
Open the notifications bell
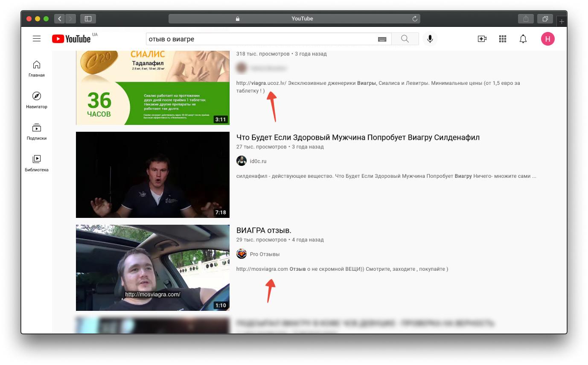tap(523, 39)
